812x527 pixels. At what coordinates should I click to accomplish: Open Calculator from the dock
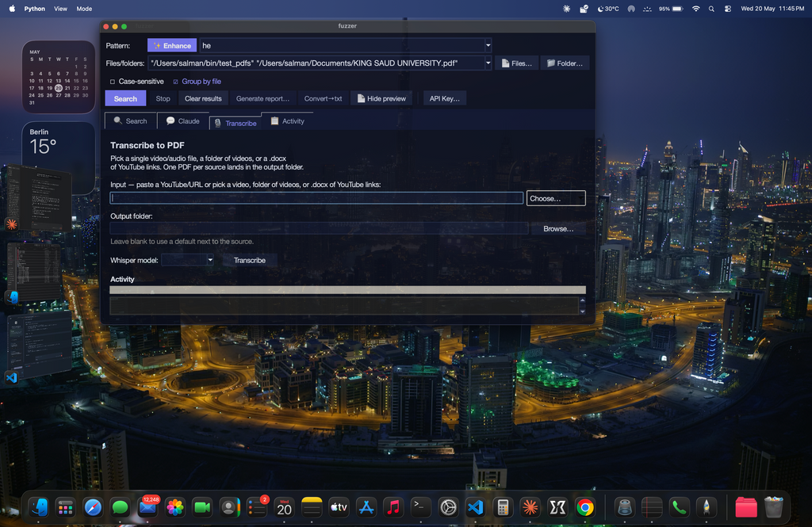pyautogui.click(x=502, y=508)
